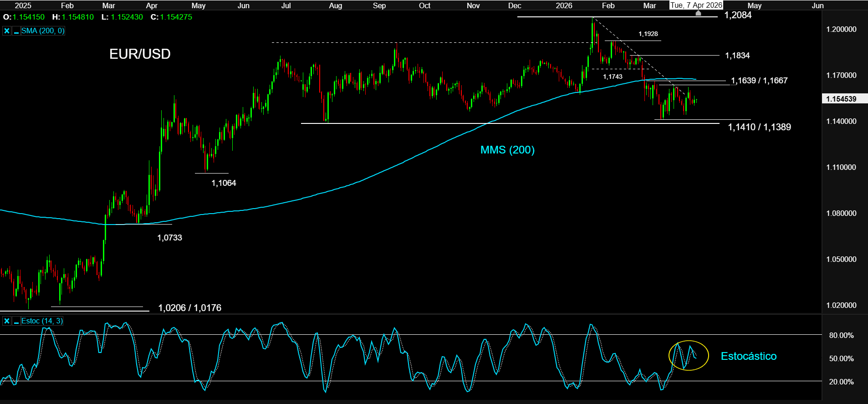Screen dimensions: 868x404
Task: Click the 50.00% stochastic axis label
Action: click(841, 358)
